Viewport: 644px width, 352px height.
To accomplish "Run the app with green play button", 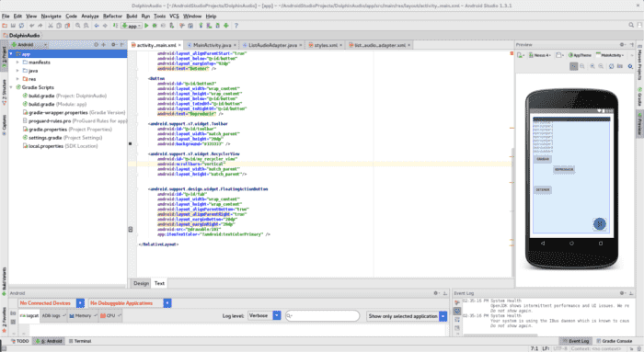I will point(146,26).
